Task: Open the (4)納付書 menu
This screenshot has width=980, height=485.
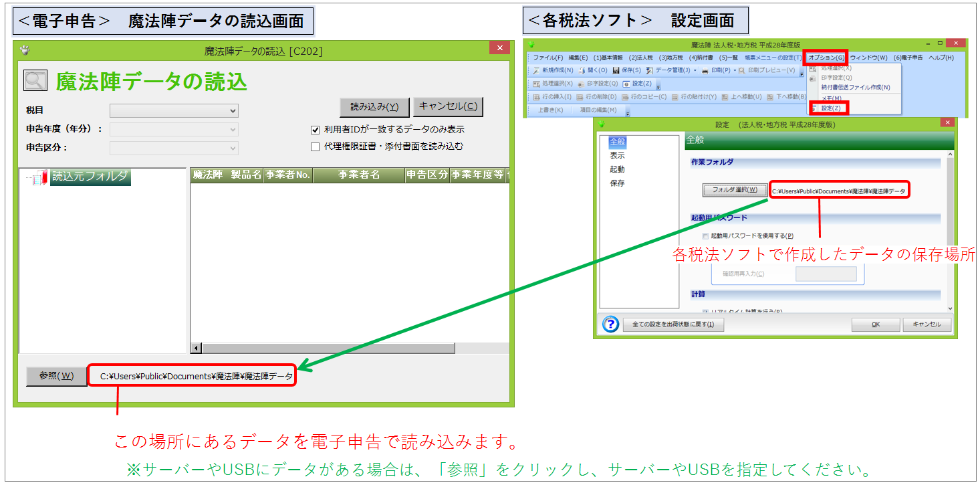Action: (x=701, y=58)
